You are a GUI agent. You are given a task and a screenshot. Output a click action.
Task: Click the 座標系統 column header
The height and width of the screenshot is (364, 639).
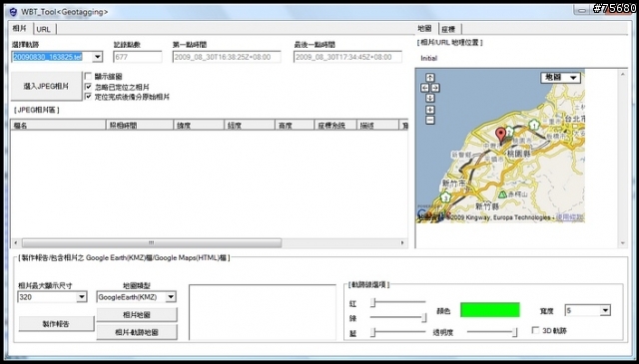click(x=335, y=125)
